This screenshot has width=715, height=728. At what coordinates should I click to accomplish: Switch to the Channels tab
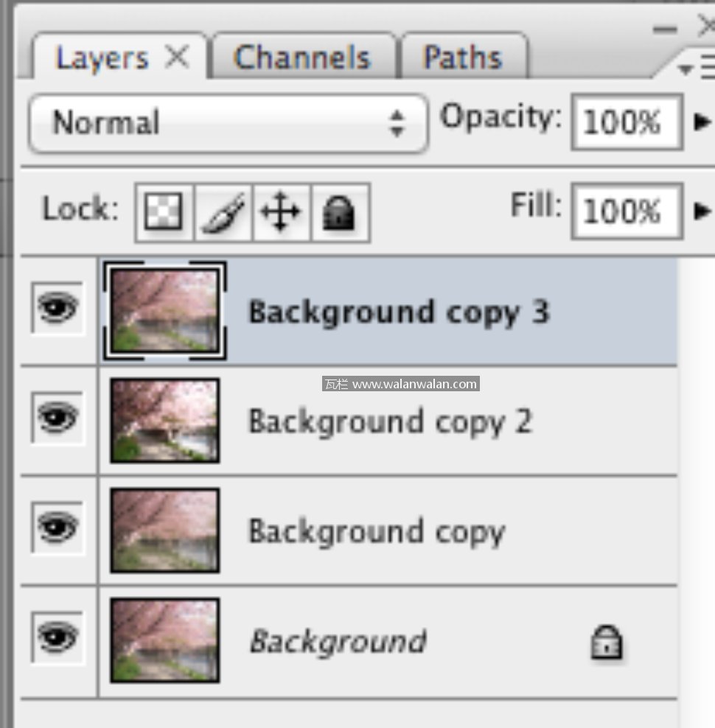[302, 58]
